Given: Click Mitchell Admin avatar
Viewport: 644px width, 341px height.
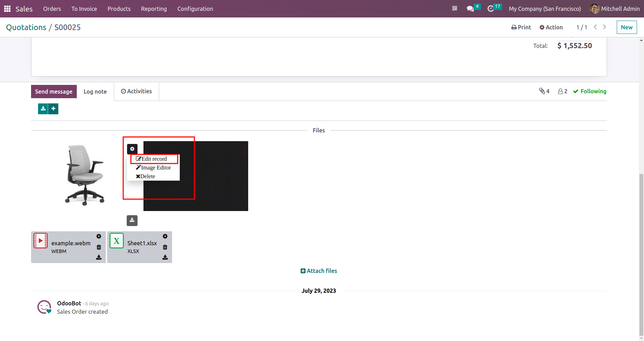Looking at the screenshot, I should (594, 9).
